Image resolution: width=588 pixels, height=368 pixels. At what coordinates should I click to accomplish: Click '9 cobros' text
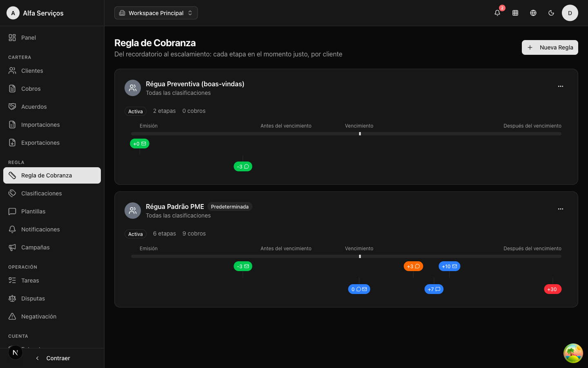[x=194, y=233]
